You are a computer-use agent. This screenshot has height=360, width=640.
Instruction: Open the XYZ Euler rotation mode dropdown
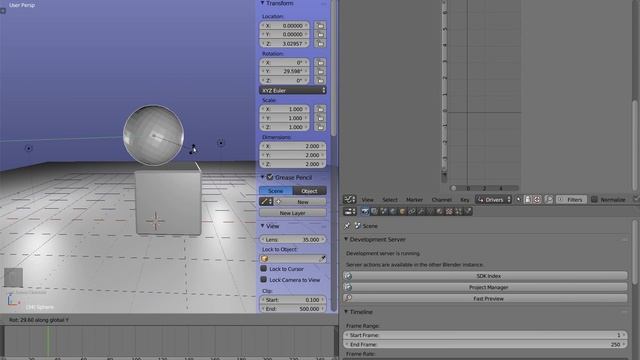(x=293, y=90)
